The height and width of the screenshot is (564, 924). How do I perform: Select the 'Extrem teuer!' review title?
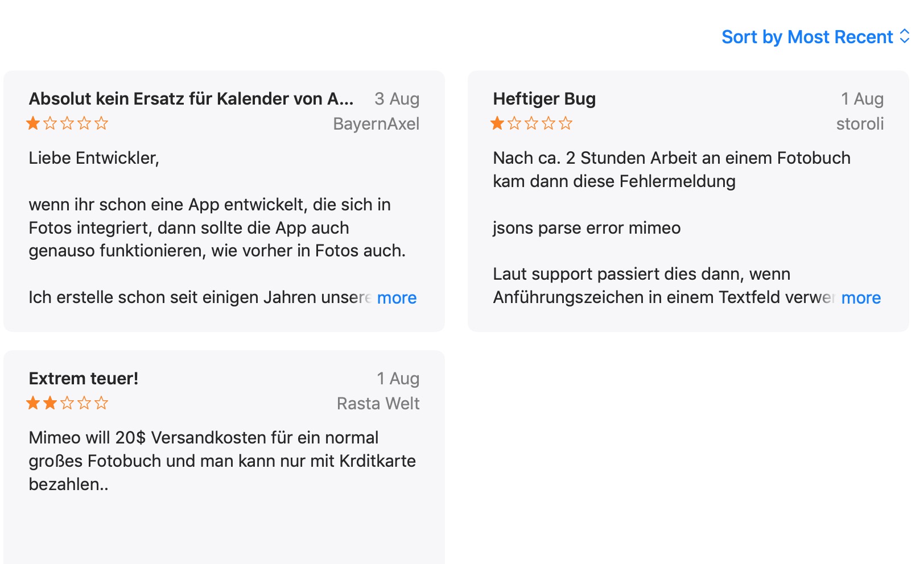point(84,379)
